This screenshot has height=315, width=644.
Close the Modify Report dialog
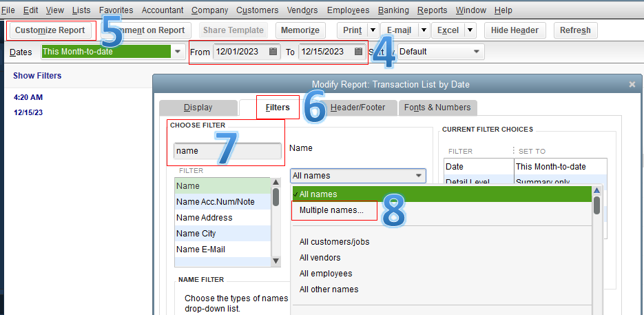(x=632, y=84)
